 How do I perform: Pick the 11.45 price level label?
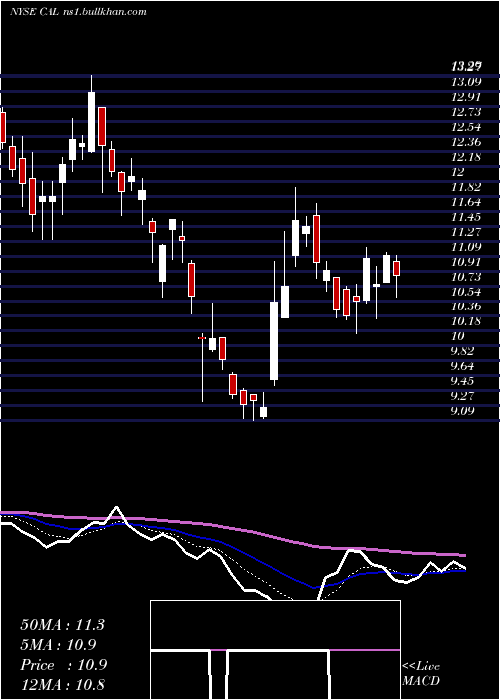coord(466,217)
